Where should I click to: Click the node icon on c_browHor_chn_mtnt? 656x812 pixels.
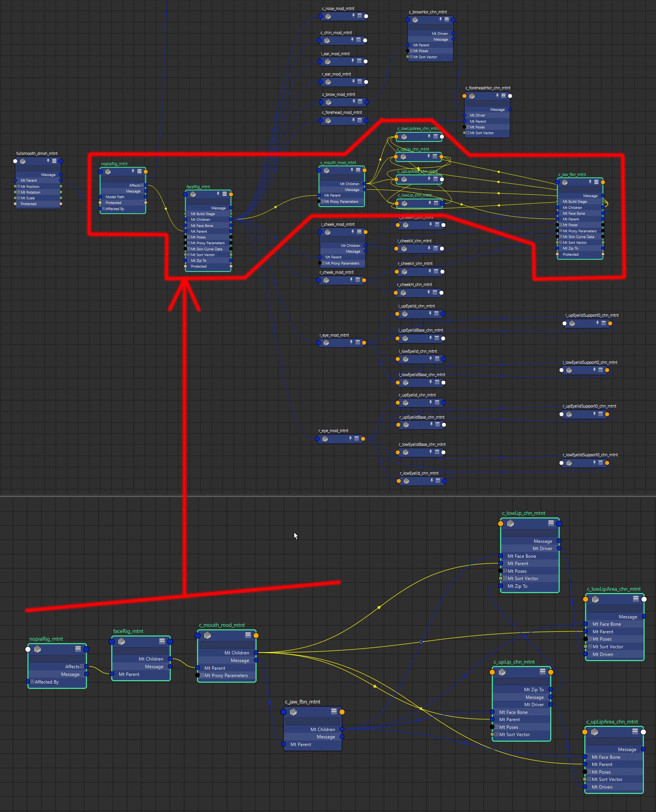tap(415, 20)
